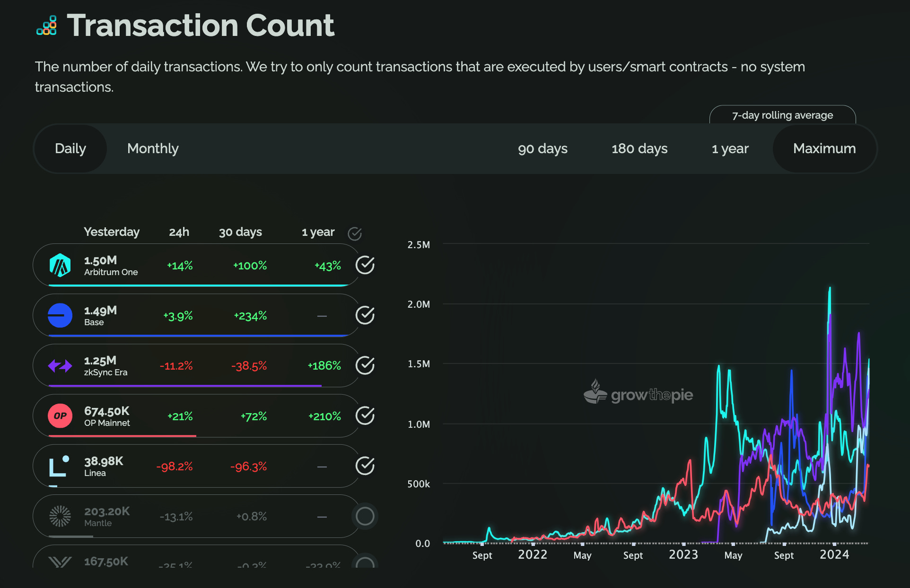Deselect zkSync Era checkmark
This screenshot has height=588, width=910.
click(365, 365)
